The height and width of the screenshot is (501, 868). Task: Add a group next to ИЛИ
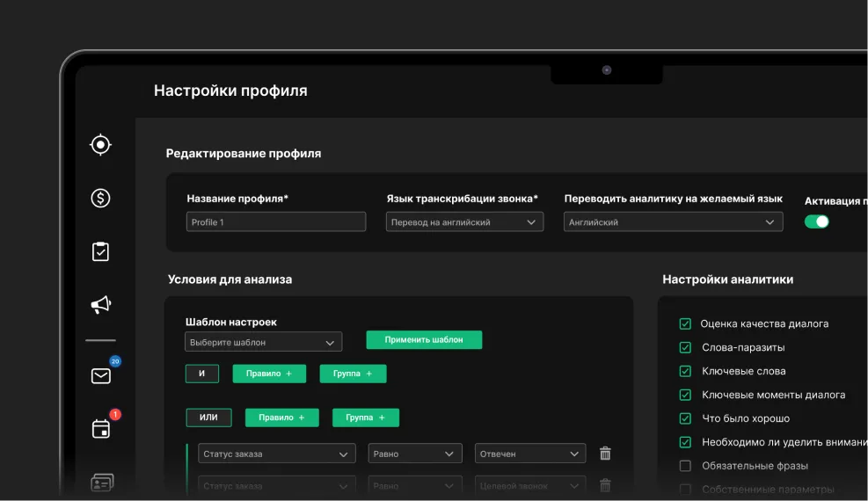click(365, 417)
